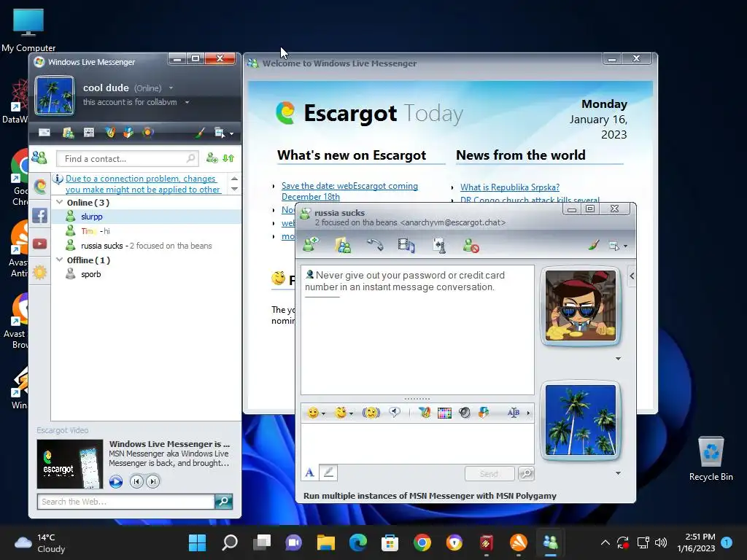Viewport: 747px width, 560px height.
Task: Switch to handwriting pen mode
Action: [328, 472]
